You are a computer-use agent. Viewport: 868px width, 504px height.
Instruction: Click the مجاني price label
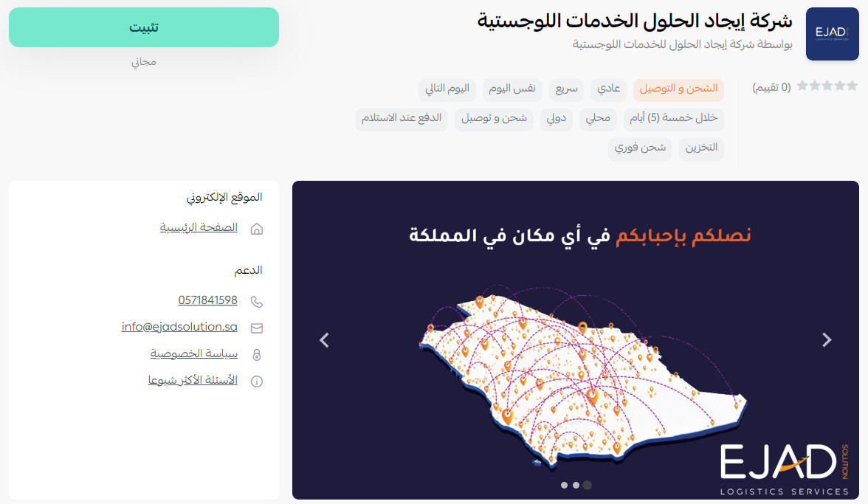point(144,62)
